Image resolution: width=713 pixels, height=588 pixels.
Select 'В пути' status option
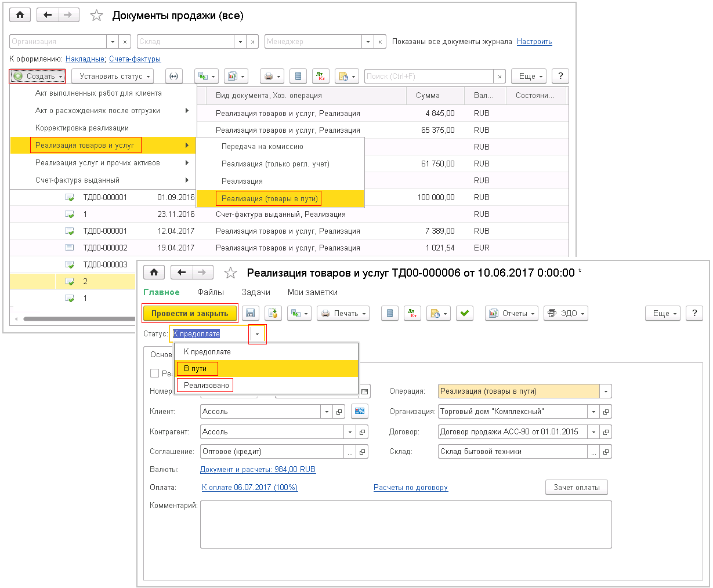pos(196,369)
